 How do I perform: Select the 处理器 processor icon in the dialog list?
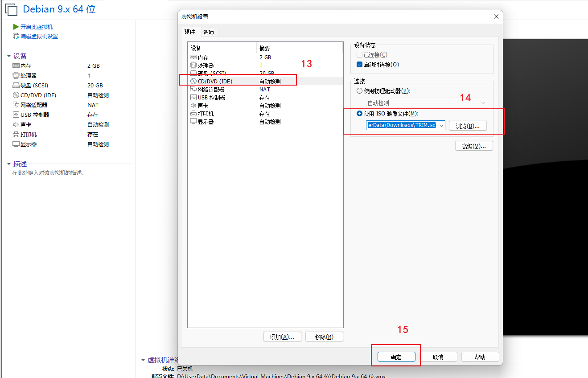click(193, 66)
